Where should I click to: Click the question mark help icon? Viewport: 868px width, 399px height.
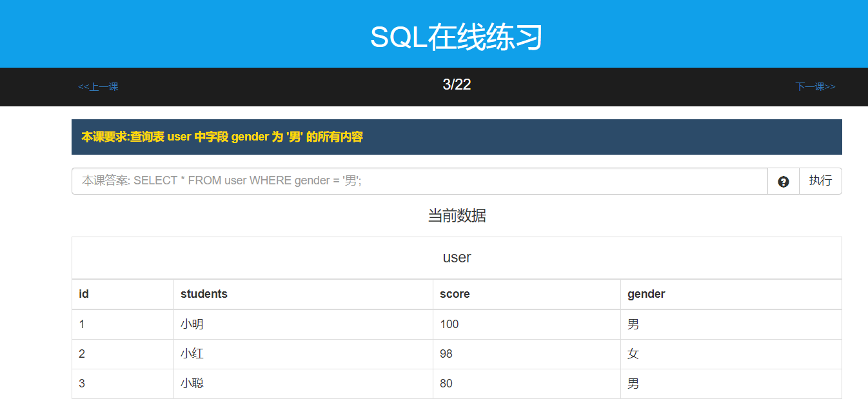click(783, 182)
